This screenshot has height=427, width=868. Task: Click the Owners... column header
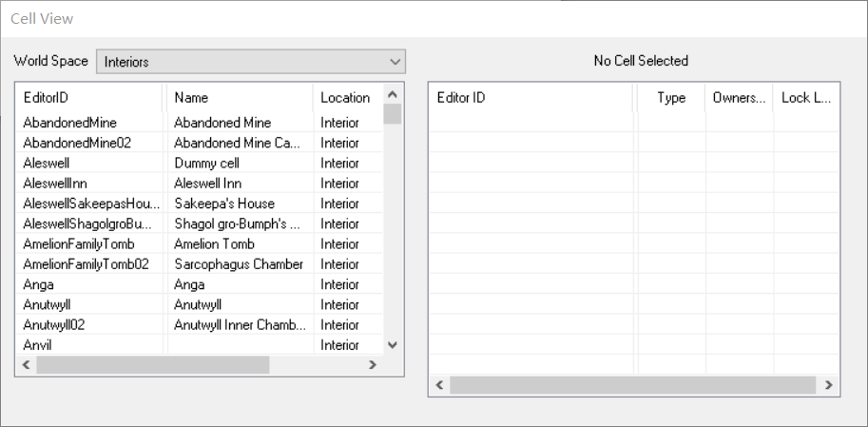click(x=739, y=97)
